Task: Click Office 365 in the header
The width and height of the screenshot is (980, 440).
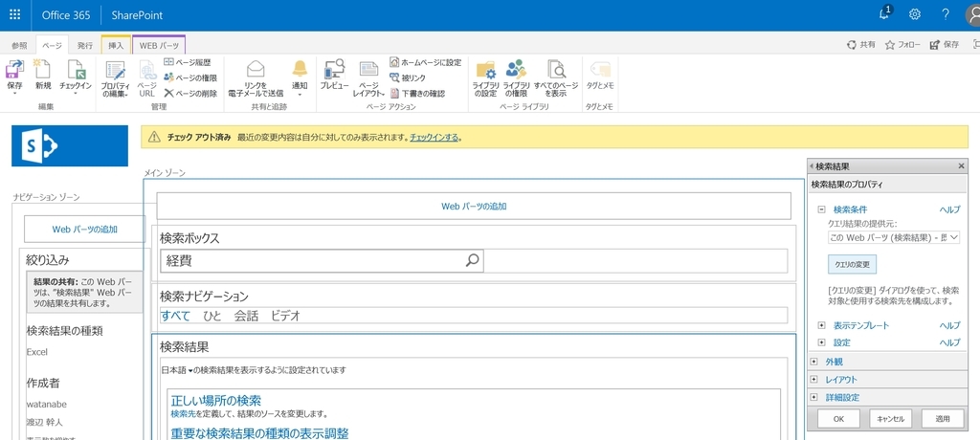Action: 66,15
